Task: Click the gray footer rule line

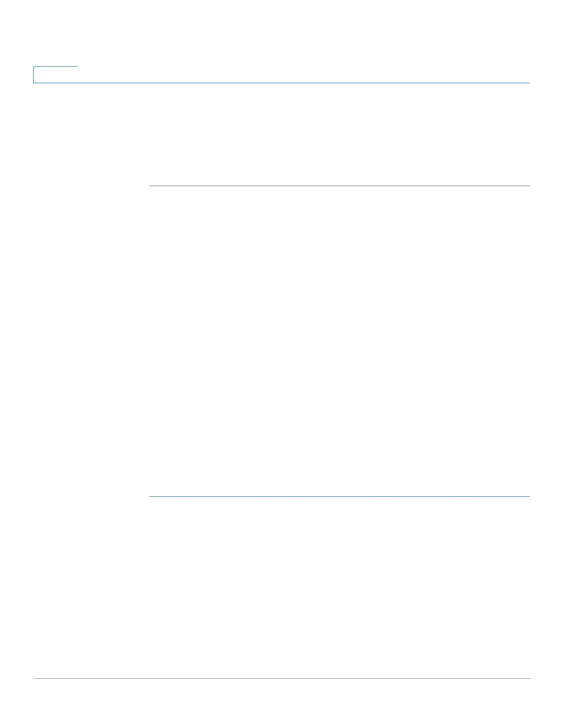Action: point(281,678)
